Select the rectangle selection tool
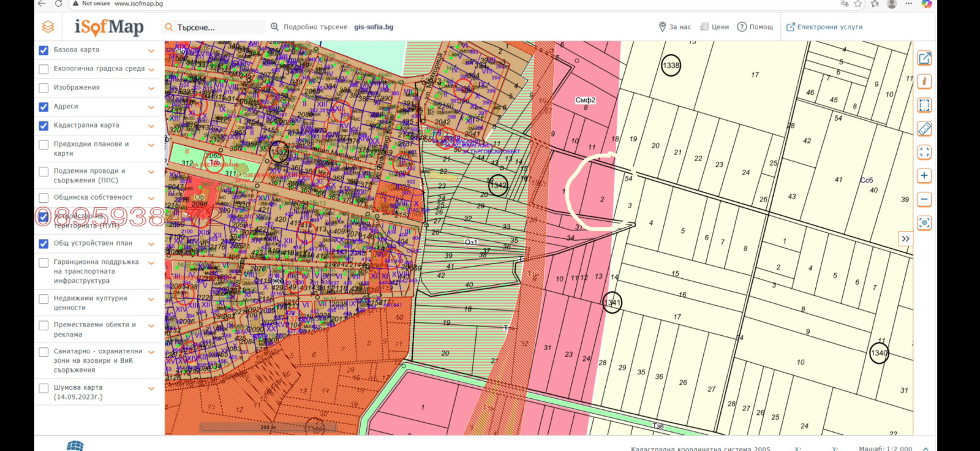This screenshot has width=980, height=451. 924,105
